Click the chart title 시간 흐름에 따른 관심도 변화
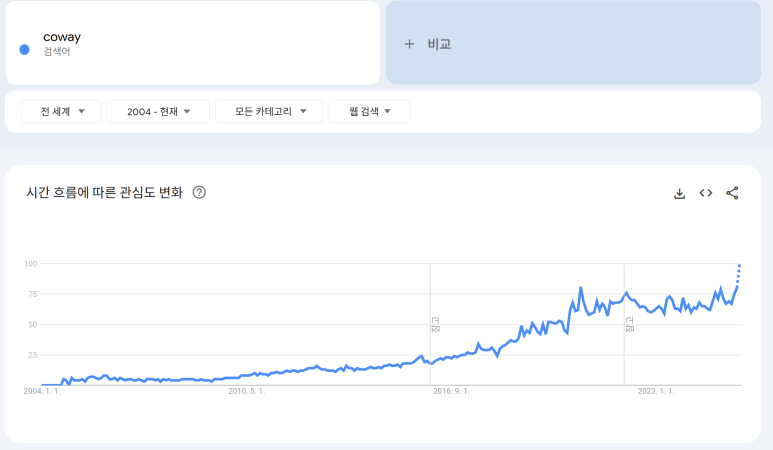This screenshot has height=450, width=773. point(105,192)
